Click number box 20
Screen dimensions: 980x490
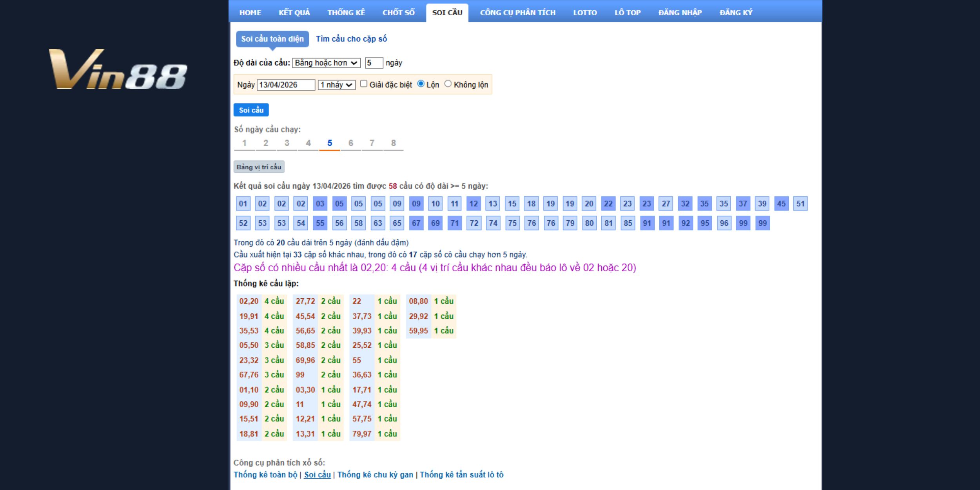[x=589, y=203]
